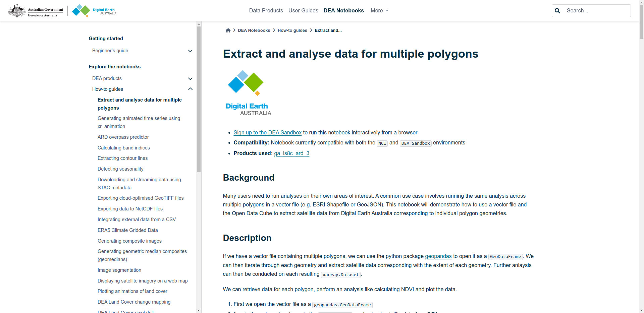This screenshot has height=313, width=644.
Task: Expand the DEA products section
Action: pyautogui.click(x=190, y=79)
